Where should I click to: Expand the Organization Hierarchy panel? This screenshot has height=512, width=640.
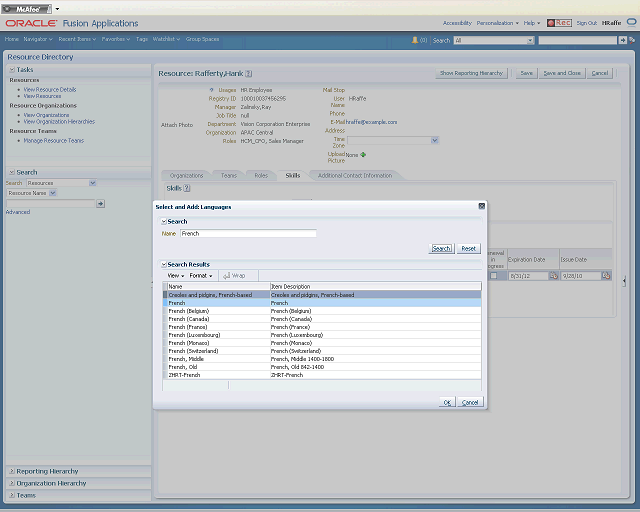pyautogui.click(x=12, y=483)
